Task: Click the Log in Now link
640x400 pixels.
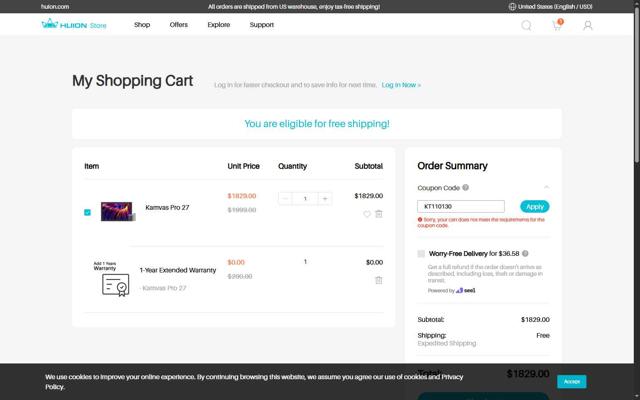Action: point(401,85)
